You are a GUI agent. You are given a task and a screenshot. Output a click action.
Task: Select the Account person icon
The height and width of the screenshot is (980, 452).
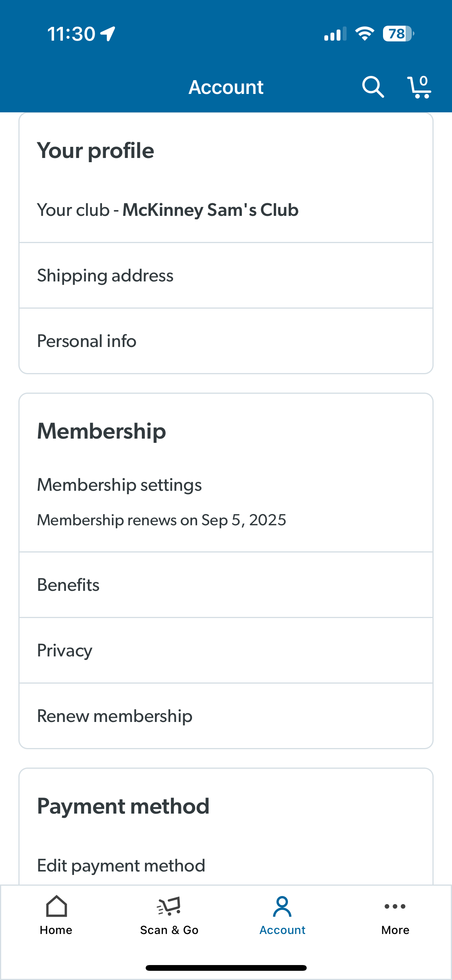click(x=282, y=906)
